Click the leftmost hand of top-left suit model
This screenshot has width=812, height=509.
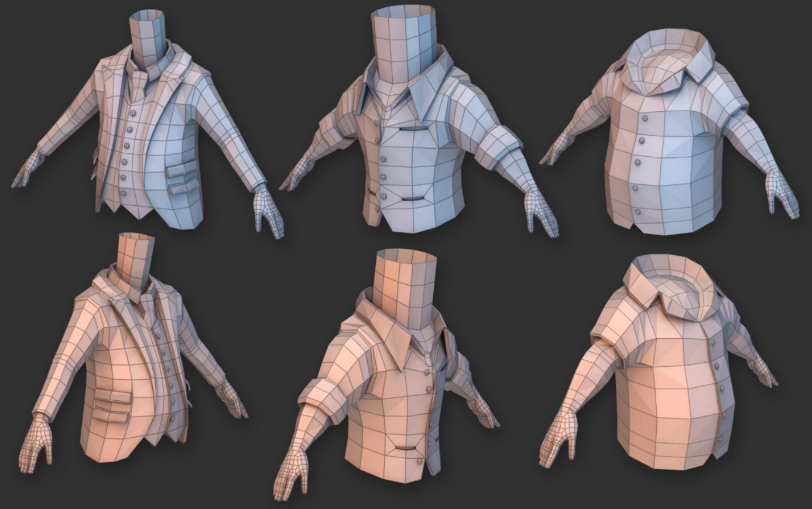click(x=26, y=173)
